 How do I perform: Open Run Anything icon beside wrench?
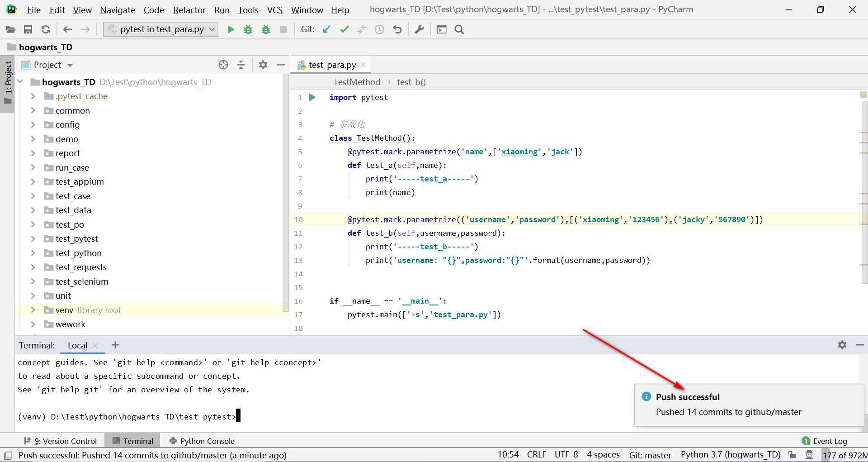click(x=441, y=29)
